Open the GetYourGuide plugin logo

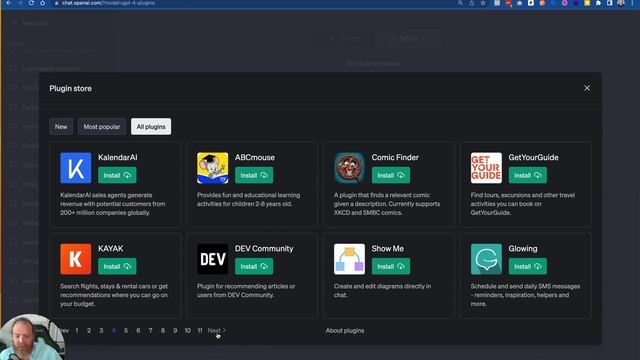click(486, 168)
